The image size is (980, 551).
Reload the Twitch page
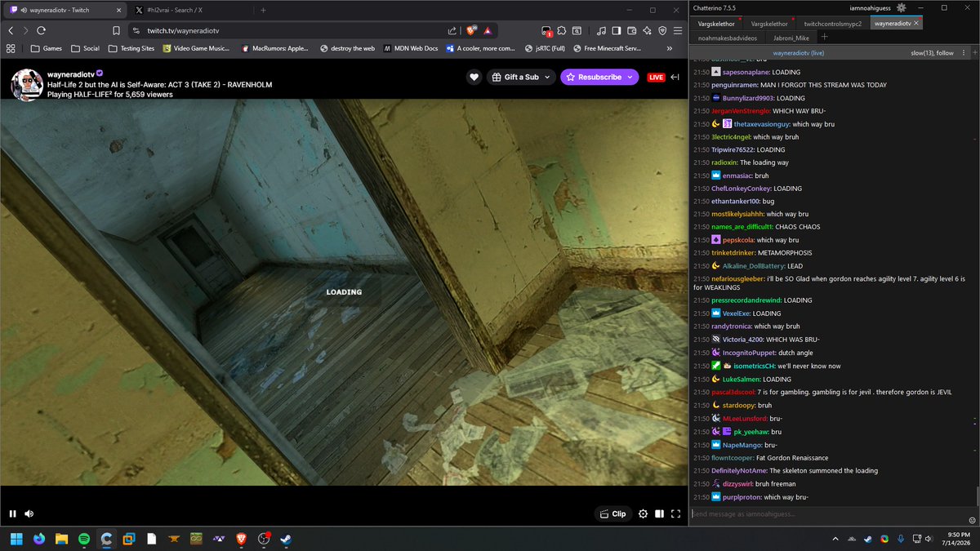[x=41, y=30]
